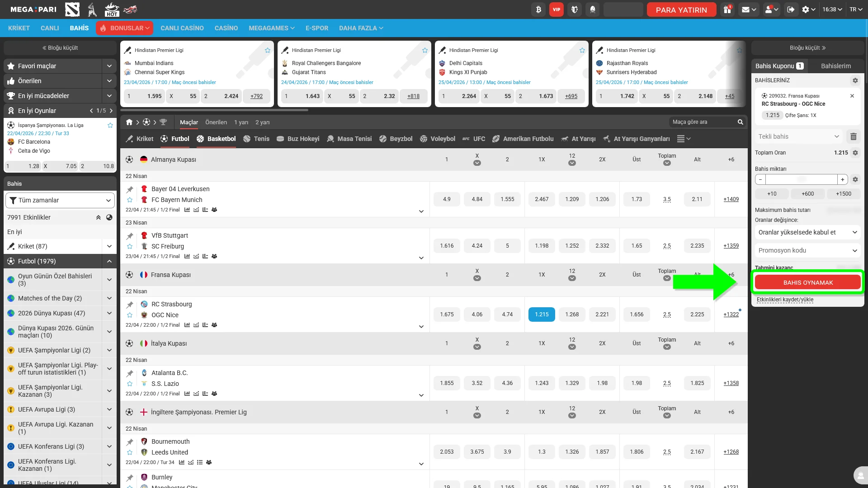Open the KRİKET nav menu
Image resolution: width=868 pixels, height=488 pixels.
point(19,28)
